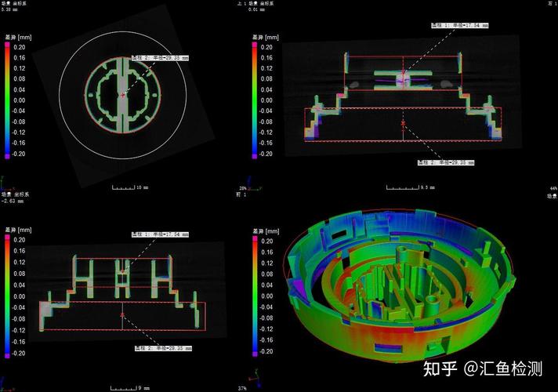The image size is (558, 392).
Task: Select cylinder 2 radius label in right view
Action: point(446,162)
